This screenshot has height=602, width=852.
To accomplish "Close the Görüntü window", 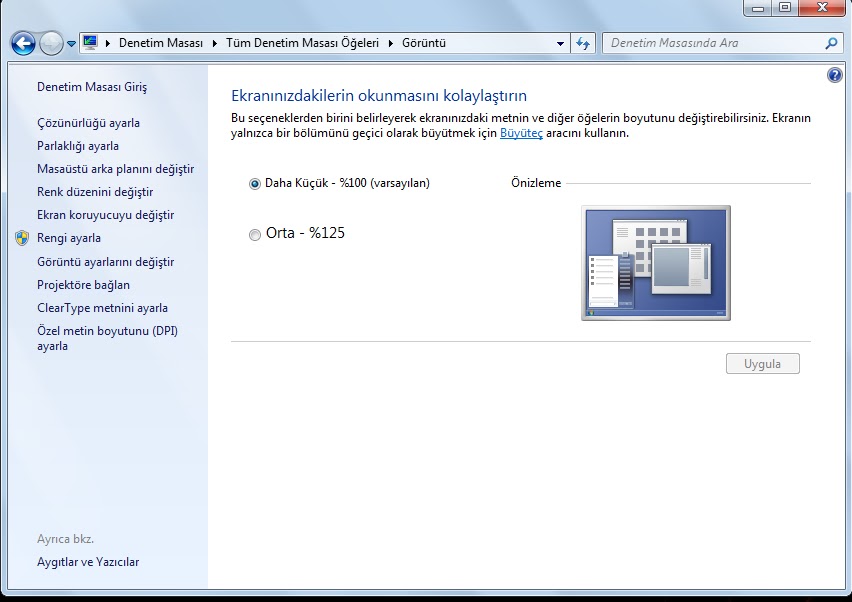I will (x=822, y=8).
